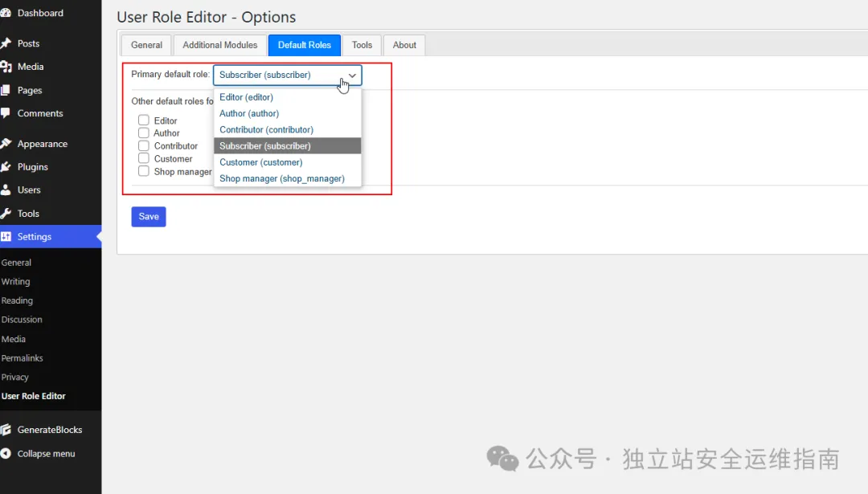Go to the About tab
868x494 pixels.
[x=404, y=45]
